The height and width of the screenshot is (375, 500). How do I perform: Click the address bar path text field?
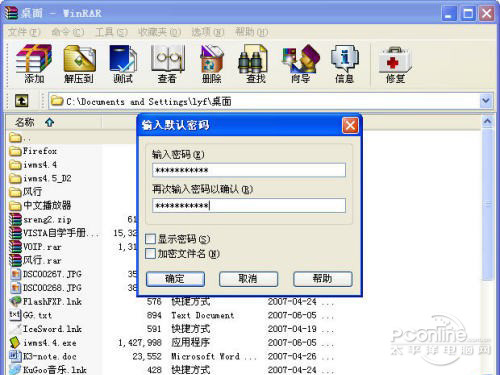(x=263, y=101)
